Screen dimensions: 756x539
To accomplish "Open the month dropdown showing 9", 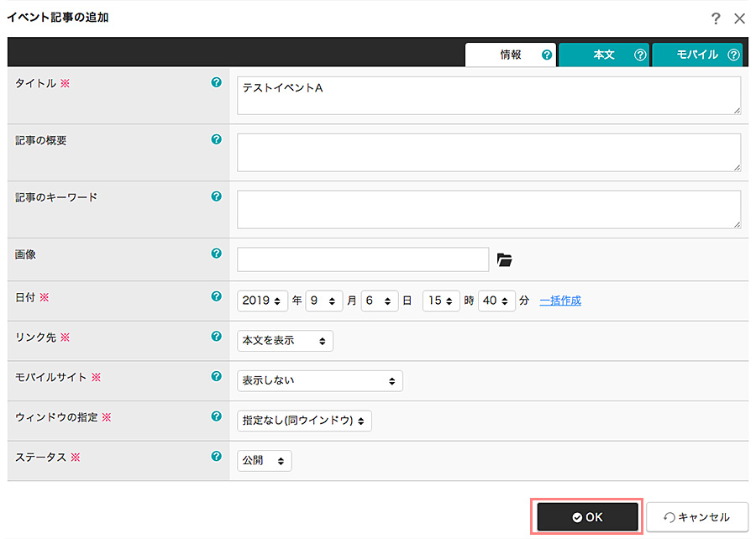I will pos(324,301).
